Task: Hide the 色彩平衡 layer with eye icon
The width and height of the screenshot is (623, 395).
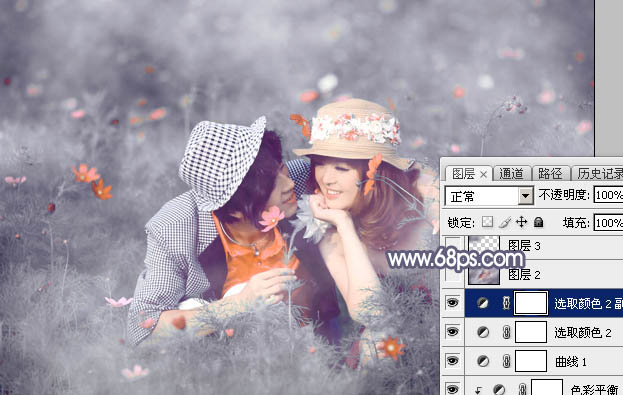Action: coord(452,388)
